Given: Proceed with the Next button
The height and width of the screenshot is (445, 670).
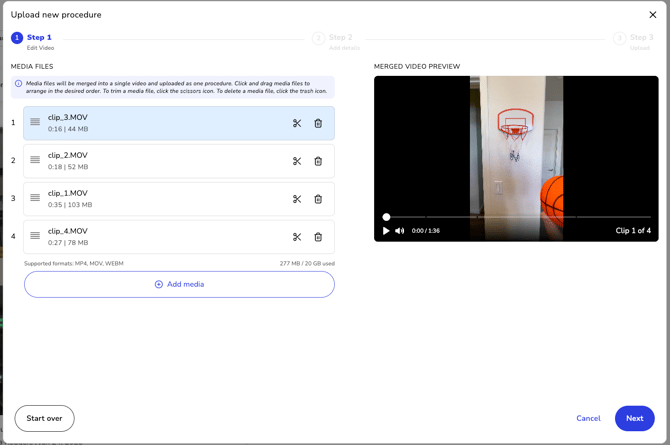Looking at the screenshot, I should (634, 418).
